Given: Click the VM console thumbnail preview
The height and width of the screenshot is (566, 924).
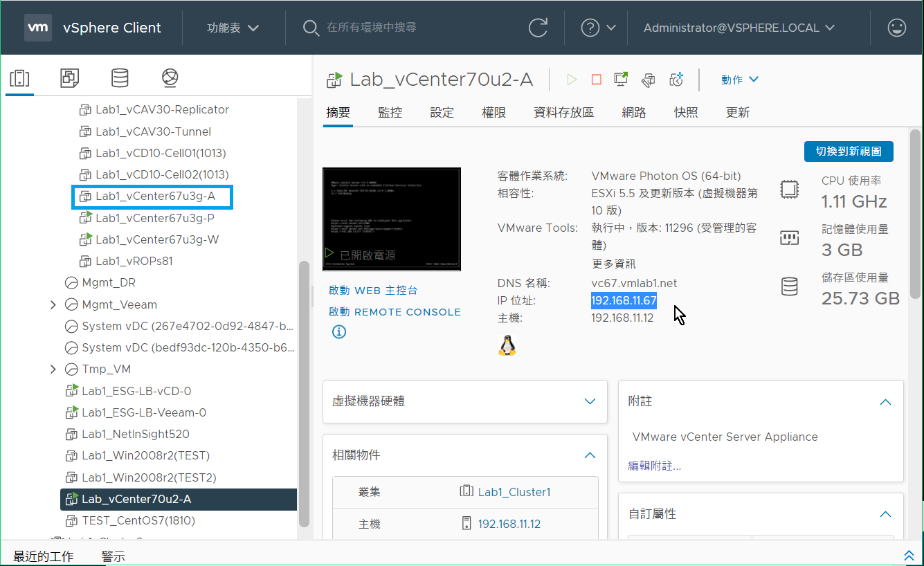Looking at the screenshot, I should [392, 219].
